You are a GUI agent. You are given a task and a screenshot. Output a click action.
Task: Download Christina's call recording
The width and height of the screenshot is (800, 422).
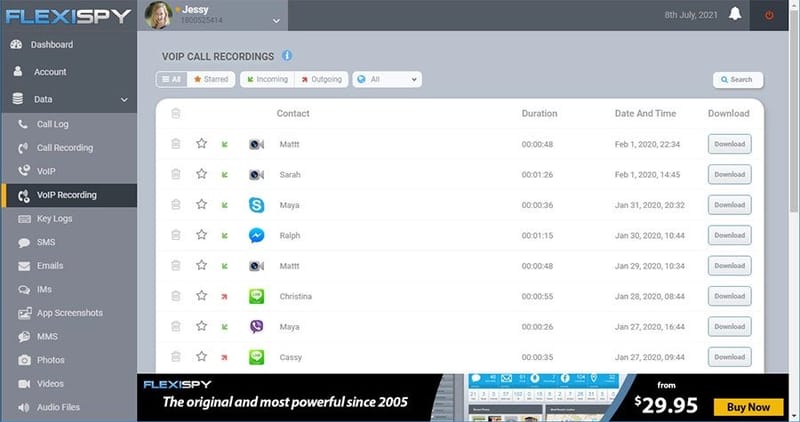(729, 296)
